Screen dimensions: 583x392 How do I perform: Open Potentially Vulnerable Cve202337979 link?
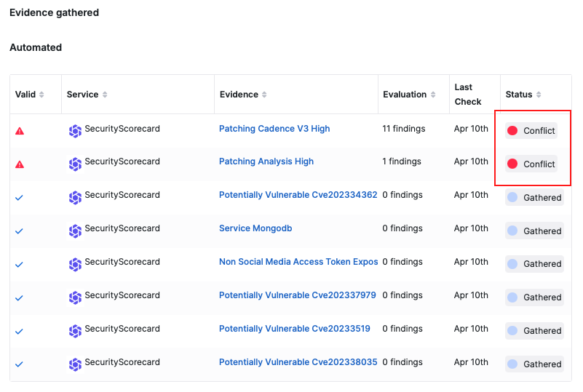tap(298, 295)
